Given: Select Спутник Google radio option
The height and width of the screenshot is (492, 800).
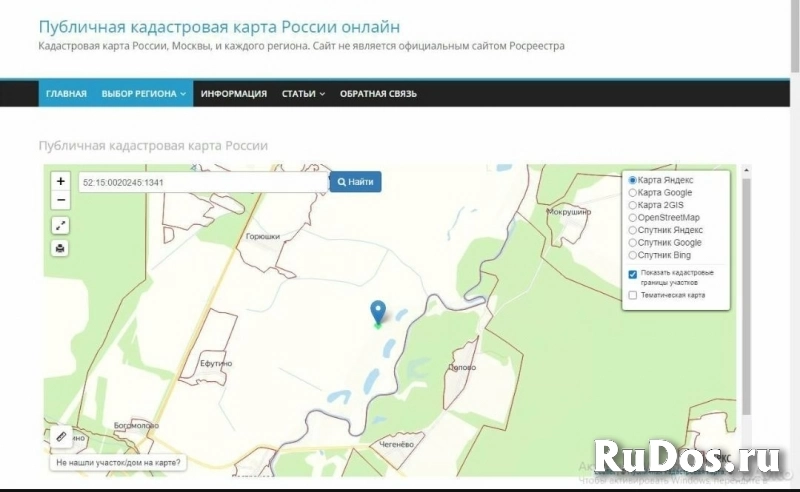Looking at the screenshot, I should pos(633,242).
